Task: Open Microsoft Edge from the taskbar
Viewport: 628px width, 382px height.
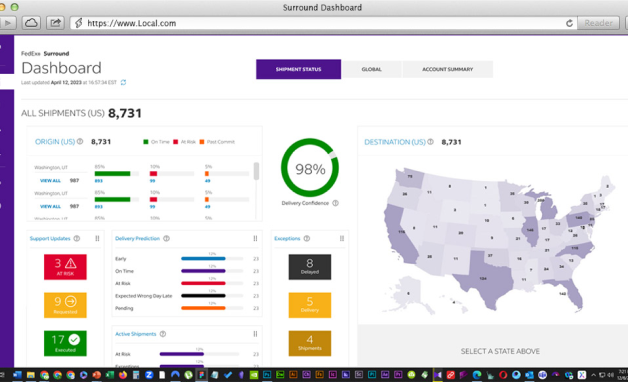Action: click(x=477, y=375)
